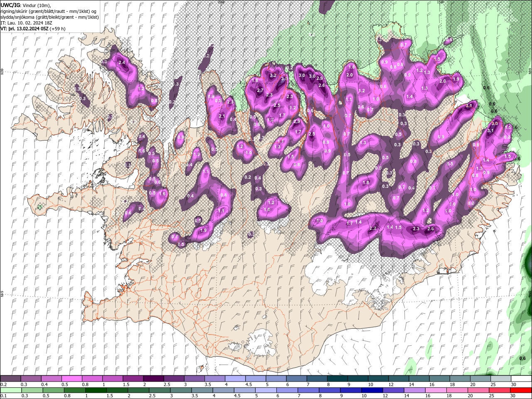Image resolution: width=532 pixels, height=399 pixels.
Task: Pick the pink snow scale swatch for 0.5
Action: pyautogui.click(x=71, y=379)
